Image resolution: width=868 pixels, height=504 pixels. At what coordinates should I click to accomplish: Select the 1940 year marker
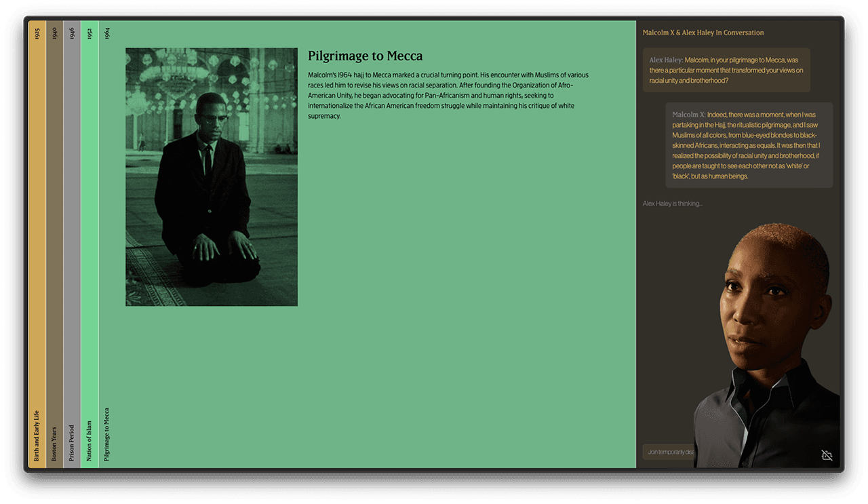tap(54, 33)
